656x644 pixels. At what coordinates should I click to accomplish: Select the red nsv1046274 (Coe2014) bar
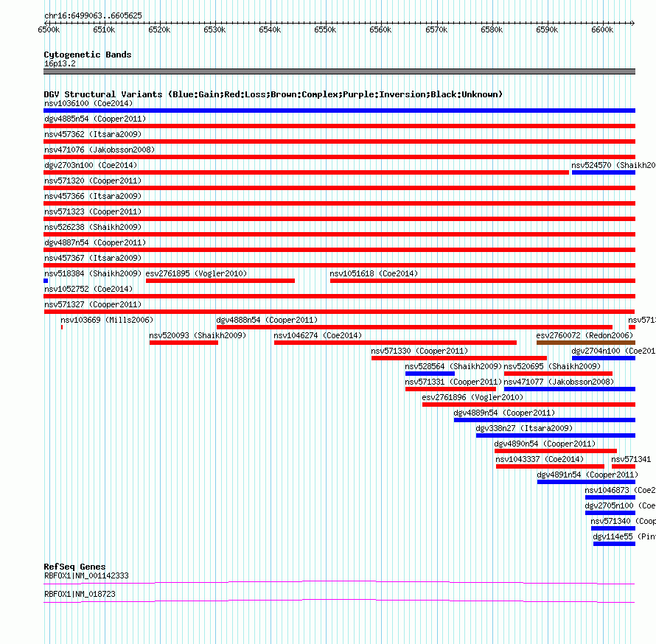(x=395, y=343)
